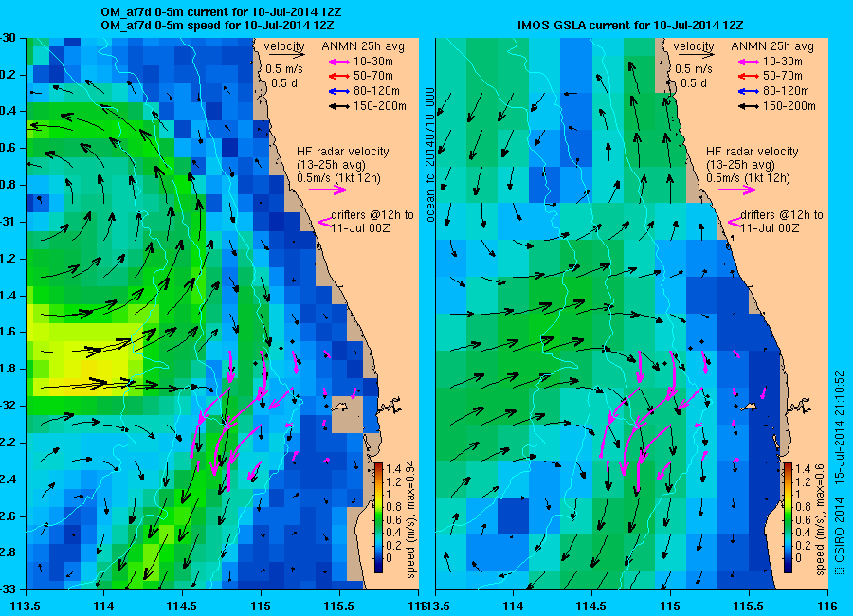Click the red 50-70m arrow in OM_af7d legend
853x616 pixels.
(x=339, y=77)
